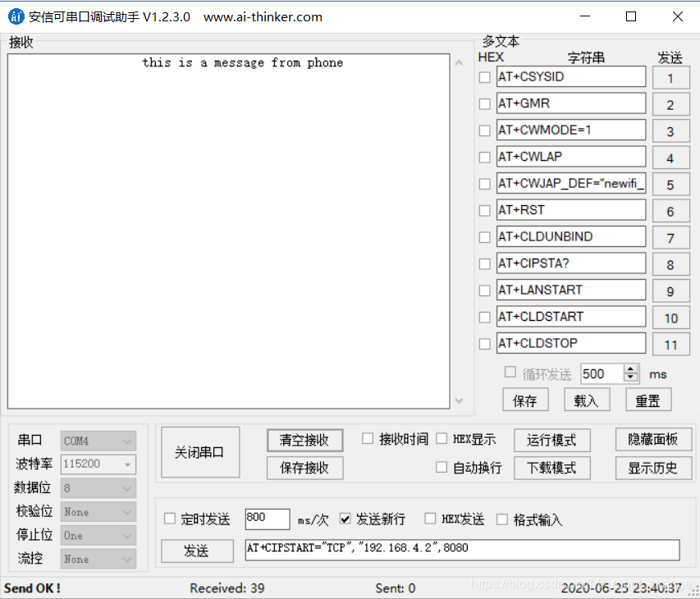This screenshot has height=599, width=700.
Task: Switch to 运行模式 run mode
Action: coord(551,440)
